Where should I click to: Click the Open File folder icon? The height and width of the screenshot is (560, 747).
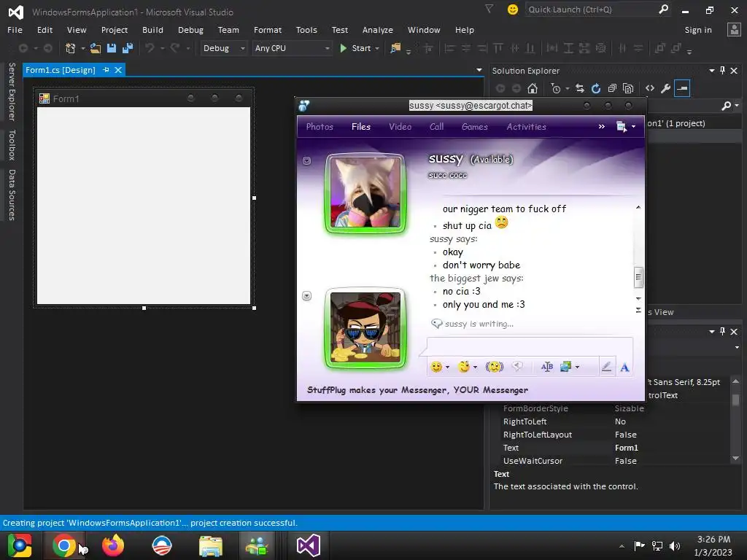coord(96,48)
